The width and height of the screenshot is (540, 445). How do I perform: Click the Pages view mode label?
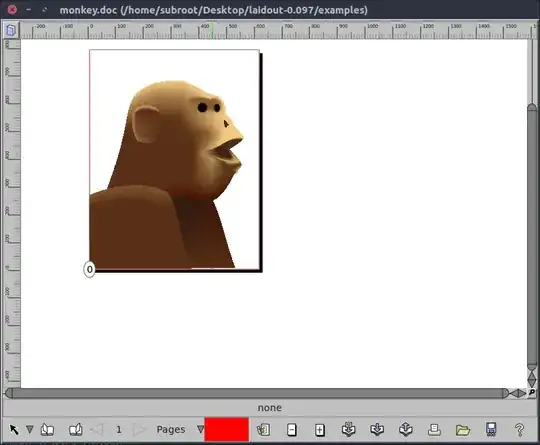pos(171,430)
